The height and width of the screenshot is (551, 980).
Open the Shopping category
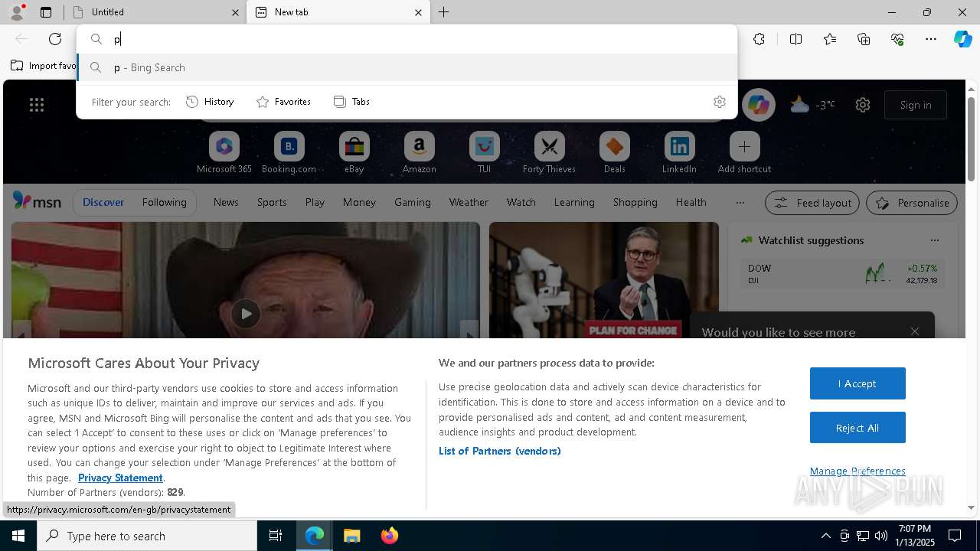[635, 202]
